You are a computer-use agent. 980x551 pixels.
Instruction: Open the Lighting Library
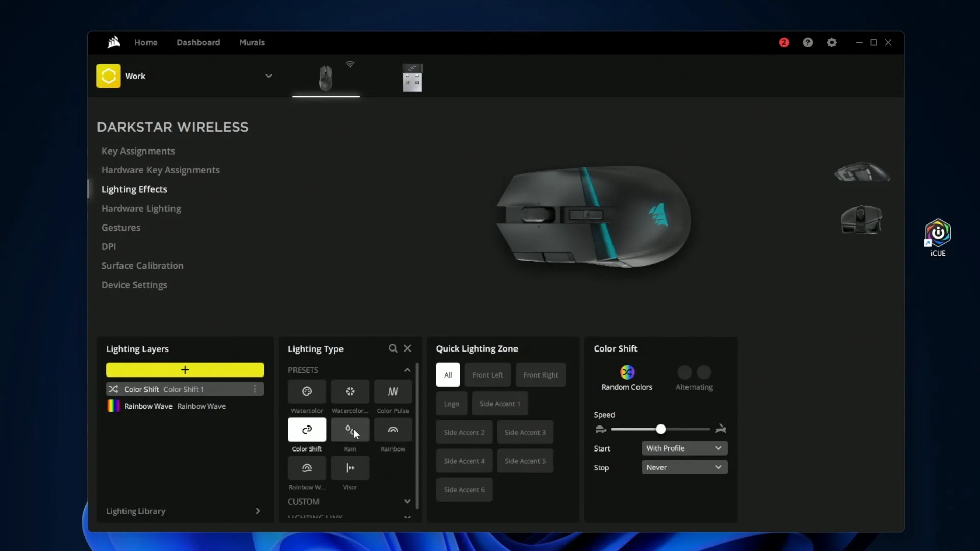point(136,511)
